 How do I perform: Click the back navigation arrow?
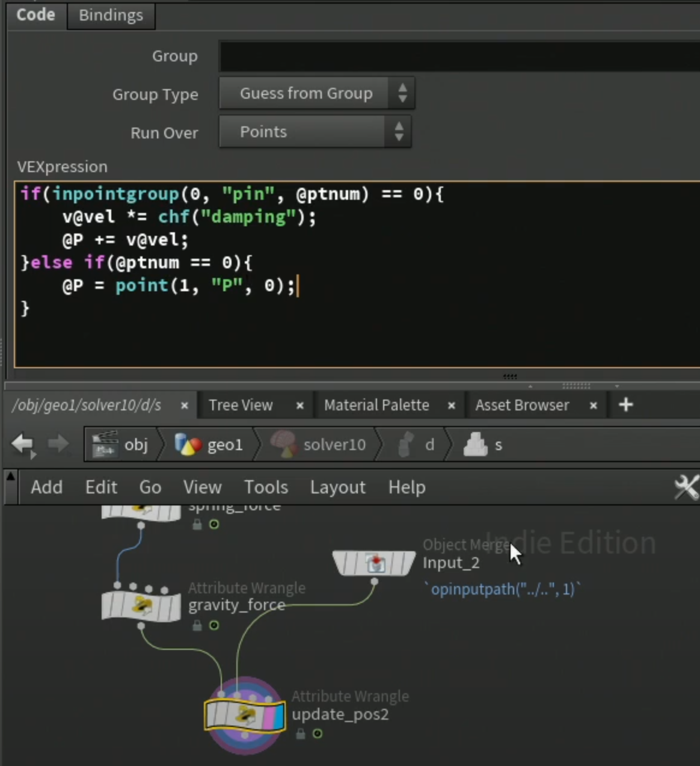click(23, 445)
